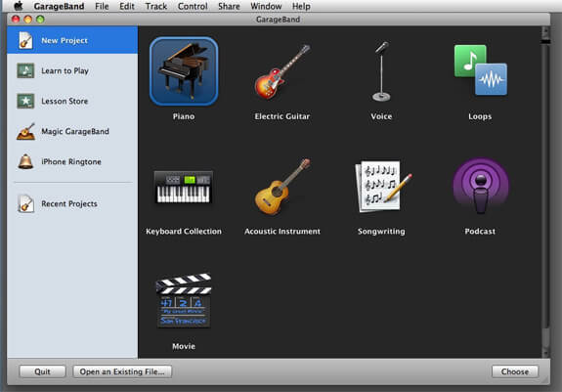Select the Piano project template icon

[x=184, y=71]
